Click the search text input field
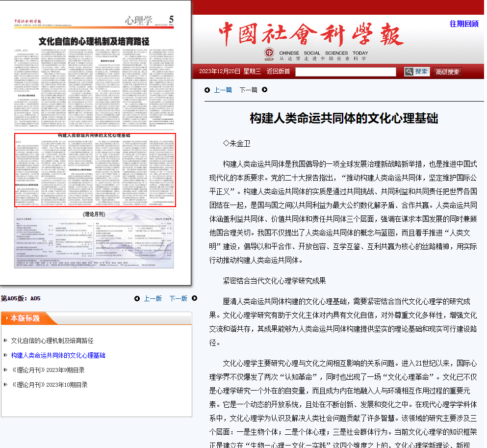The width and height of the screenshot is (487, 448). tap(345, 72)
